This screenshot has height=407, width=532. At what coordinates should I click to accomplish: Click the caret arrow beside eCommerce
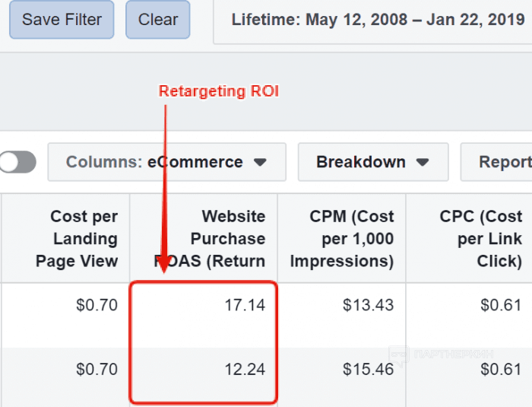tap(260, 163)
